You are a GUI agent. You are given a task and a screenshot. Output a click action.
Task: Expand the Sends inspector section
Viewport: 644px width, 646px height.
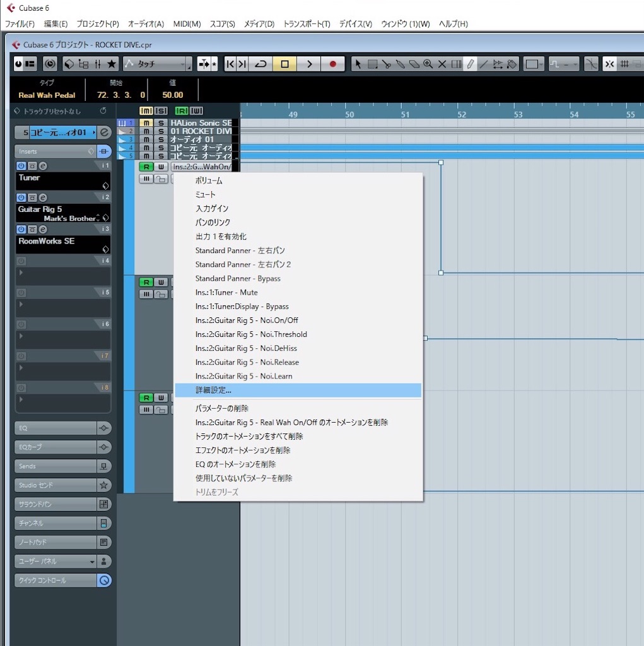pos(56,466)
